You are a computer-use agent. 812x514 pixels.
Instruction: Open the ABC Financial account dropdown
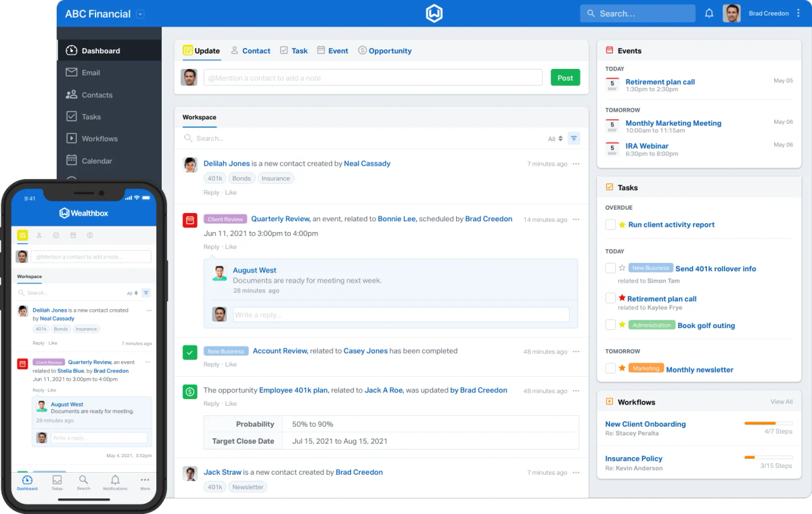point(140,14)
